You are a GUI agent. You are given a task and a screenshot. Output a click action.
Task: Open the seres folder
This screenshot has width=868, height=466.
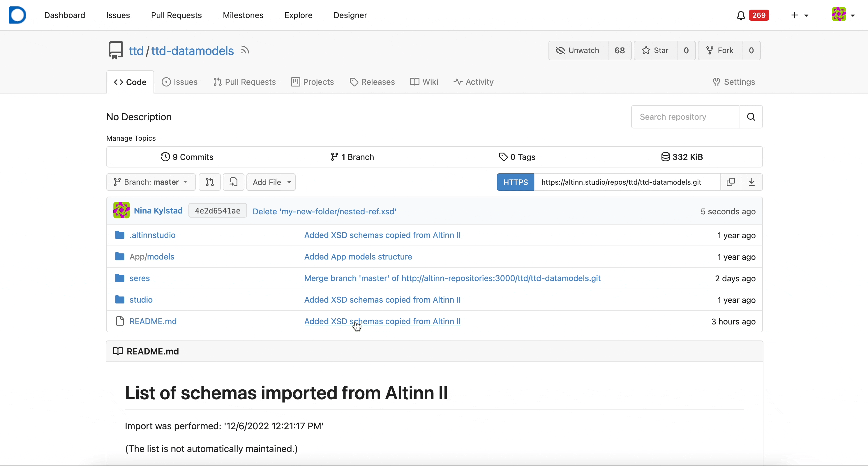(x=140, y=278)
